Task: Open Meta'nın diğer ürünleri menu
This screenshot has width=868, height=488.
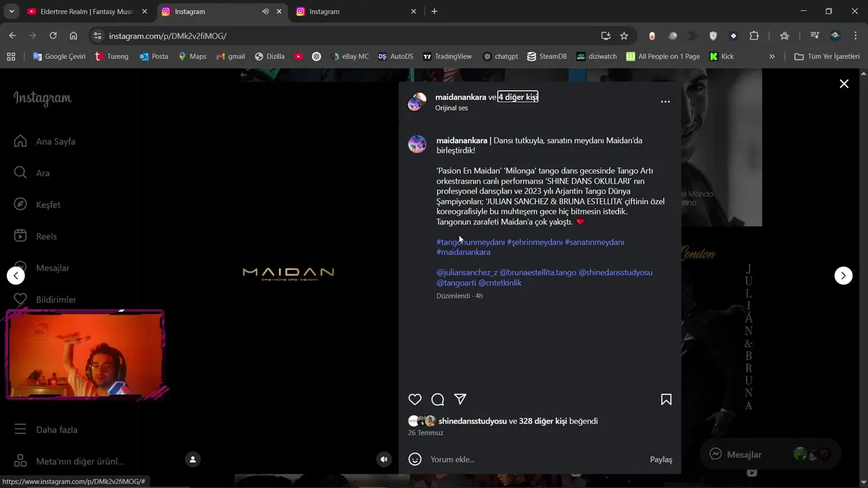Action: (x=68, y=461)
